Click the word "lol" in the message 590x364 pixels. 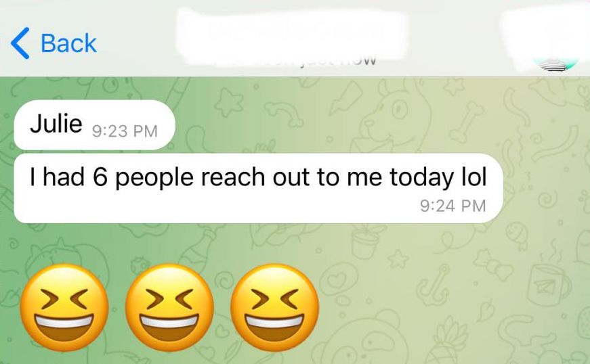click(x=473, y=177)
